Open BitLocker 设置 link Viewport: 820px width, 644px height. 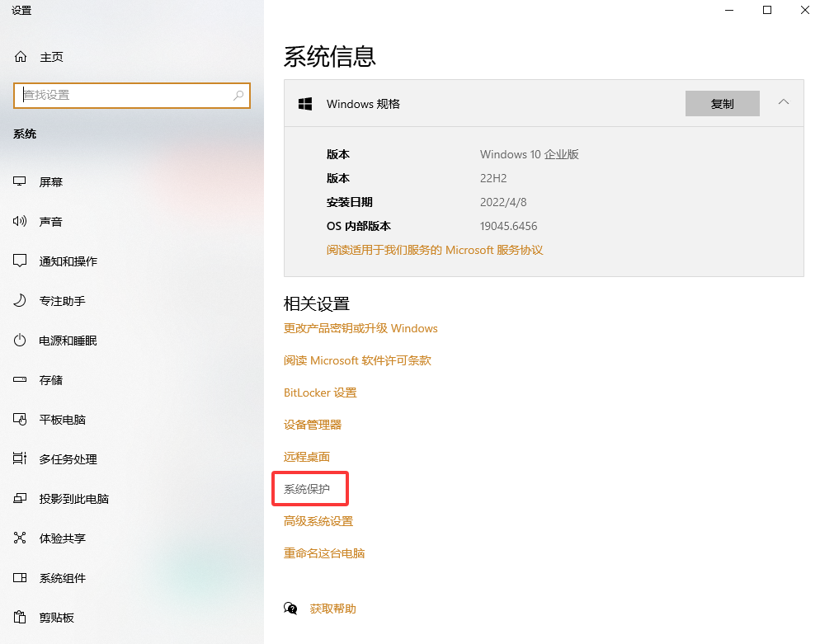click(x=320, y=393)
